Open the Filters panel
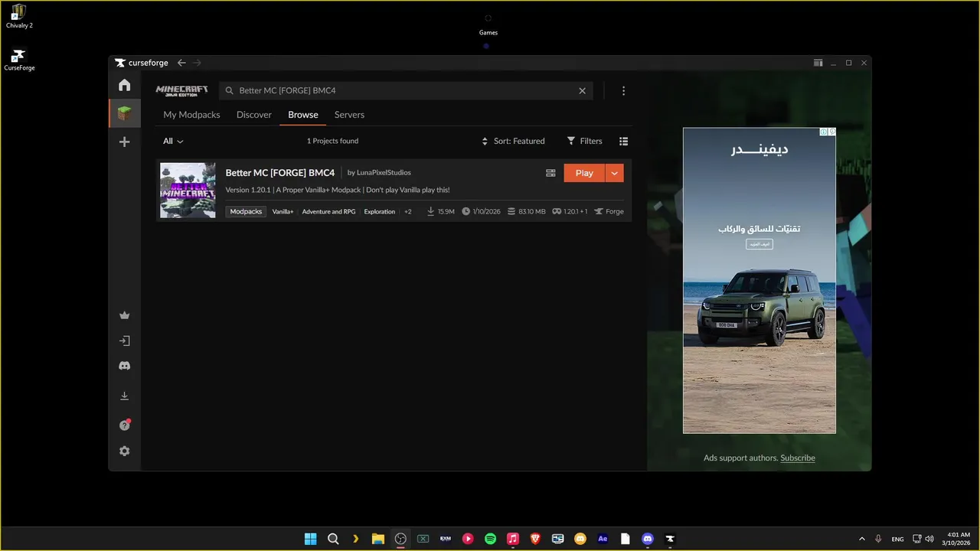Image resolution: width=980 pixels, height=551 pixels. coord(584,141)
